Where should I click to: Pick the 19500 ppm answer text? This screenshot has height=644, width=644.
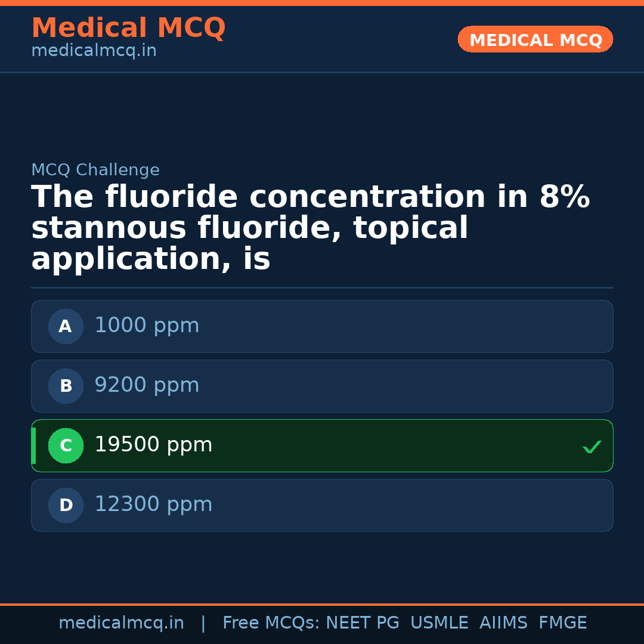coord(153,445)
